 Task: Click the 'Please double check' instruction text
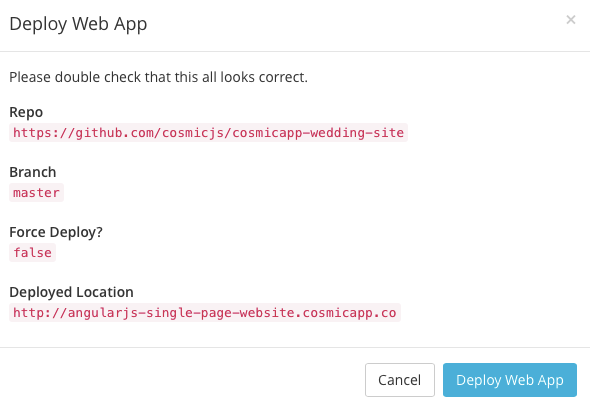(x=158, y=77)
